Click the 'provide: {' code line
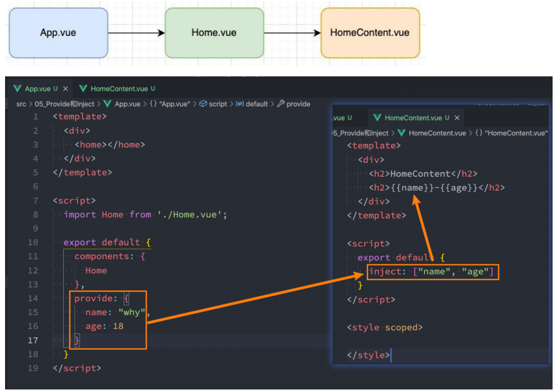The width and height of the screenshot is (557, 392). pos(102,298)
